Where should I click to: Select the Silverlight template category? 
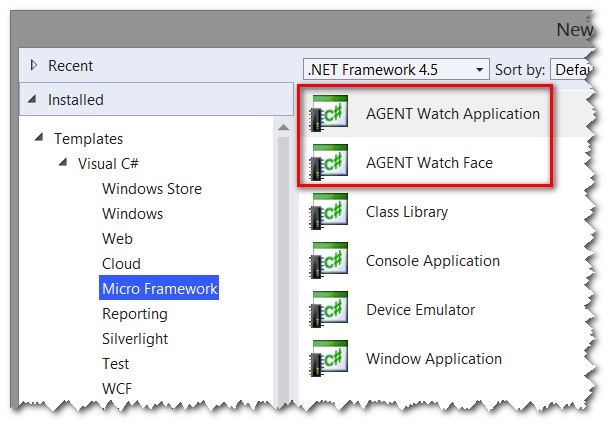point(135,339)
